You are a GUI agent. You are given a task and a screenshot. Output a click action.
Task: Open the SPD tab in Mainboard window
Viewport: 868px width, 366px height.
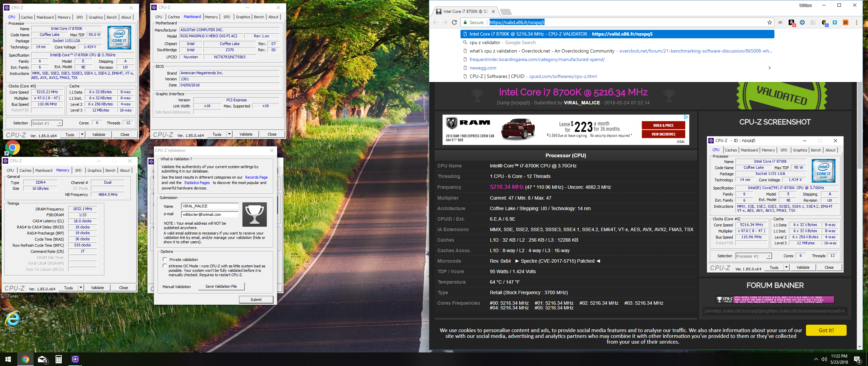coord(227,17)
